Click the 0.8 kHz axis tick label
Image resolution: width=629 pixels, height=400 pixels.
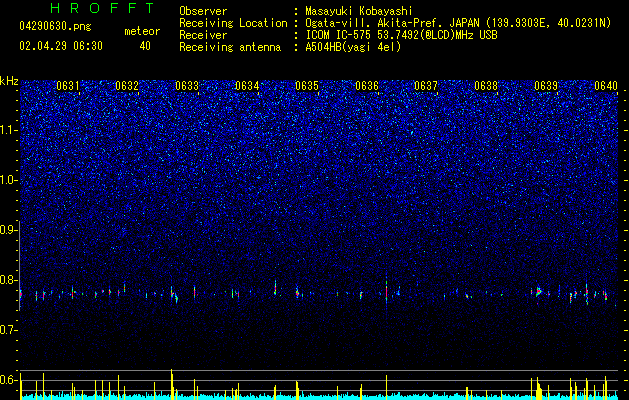(x=8, y=280)
